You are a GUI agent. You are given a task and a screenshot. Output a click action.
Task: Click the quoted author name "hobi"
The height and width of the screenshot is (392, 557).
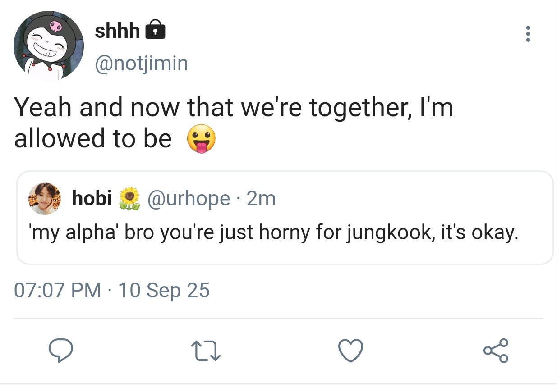tap(92, 198)
